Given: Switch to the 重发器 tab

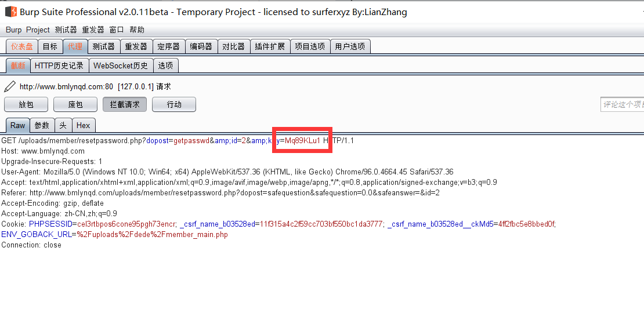Looking at the screenshot, I should [136, 46].
